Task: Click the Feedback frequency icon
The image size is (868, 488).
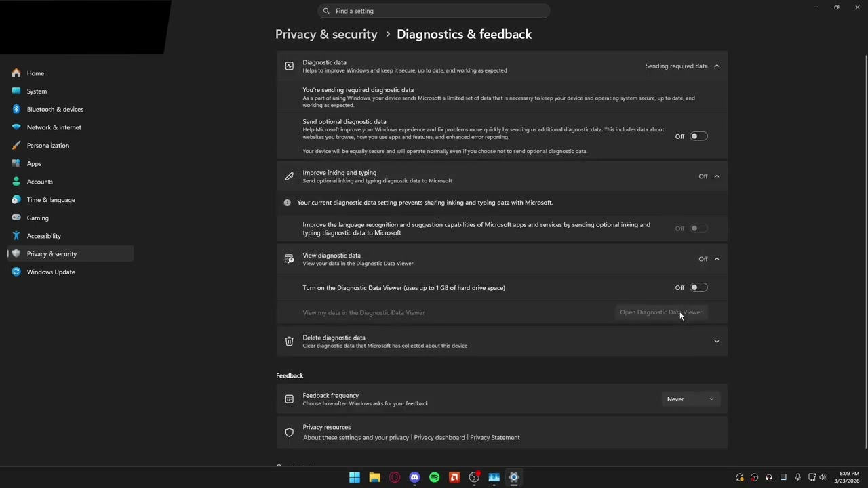Action: pos(290,399)
